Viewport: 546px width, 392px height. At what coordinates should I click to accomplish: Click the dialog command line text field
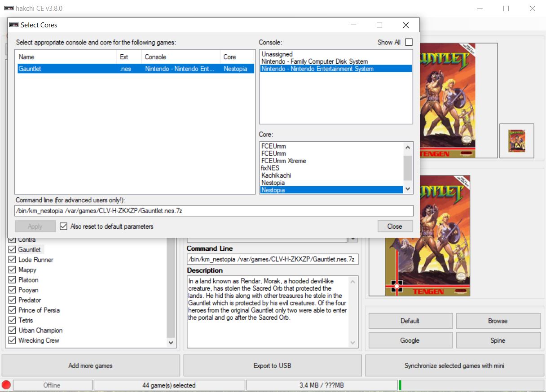point(214,211)
